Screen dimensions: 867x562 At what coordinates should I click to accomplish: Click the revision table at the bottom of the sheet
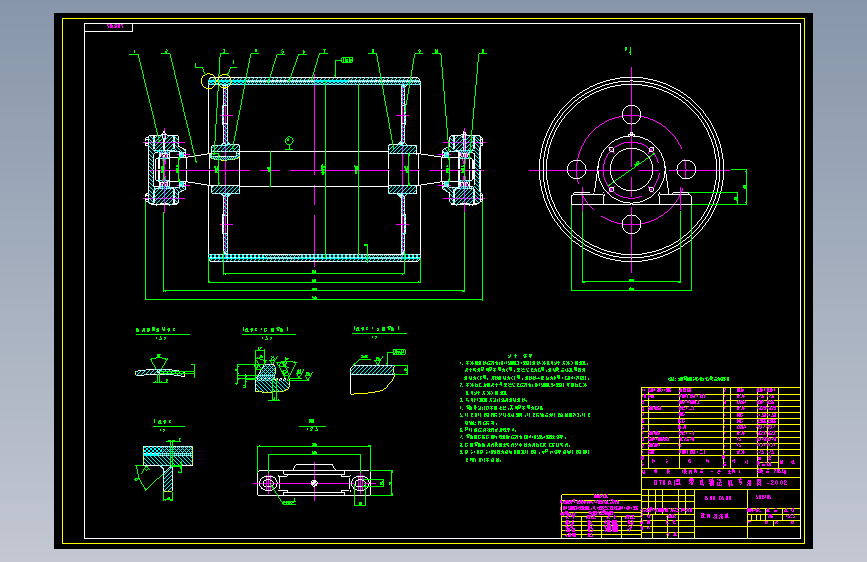601,516
